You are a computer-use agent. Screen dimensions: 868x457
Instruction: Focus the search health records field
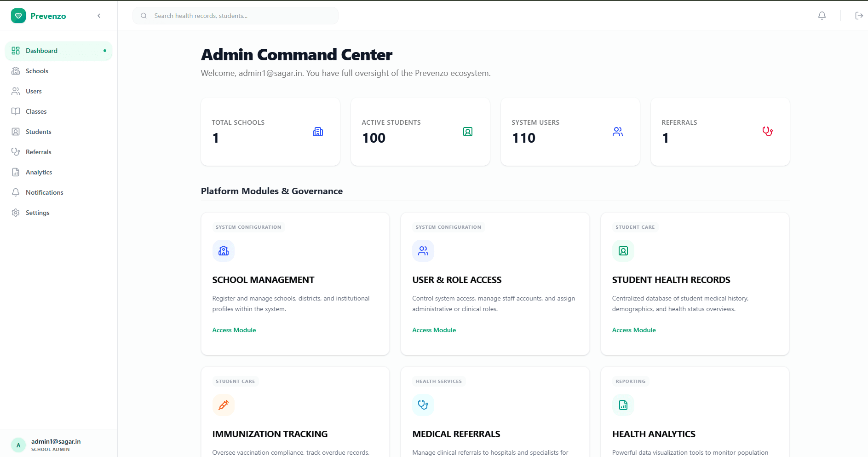pyautogui.click(x=236, y=16)
